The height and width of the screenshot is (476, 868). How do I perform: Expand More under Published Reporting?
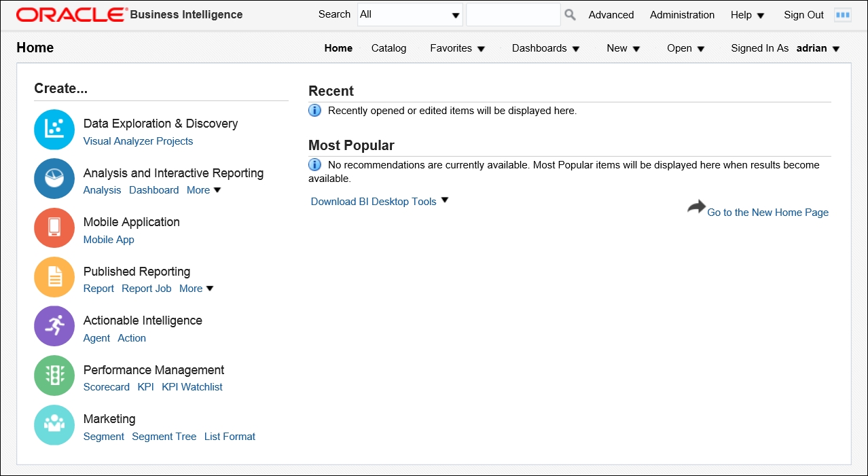pyautogui.click(x=196, y=289)
